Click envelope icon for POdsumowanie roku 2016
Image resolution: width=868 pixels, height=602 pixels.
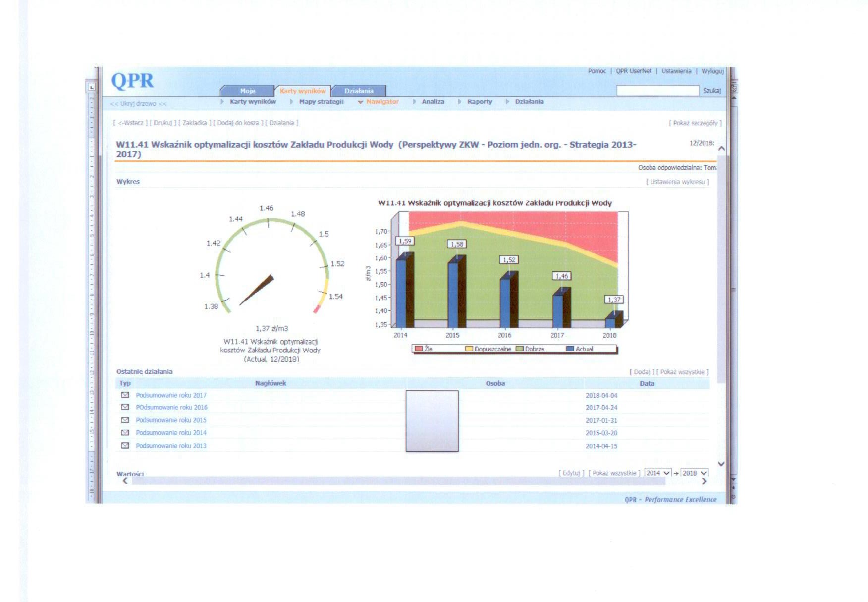[x=125, y=407]
